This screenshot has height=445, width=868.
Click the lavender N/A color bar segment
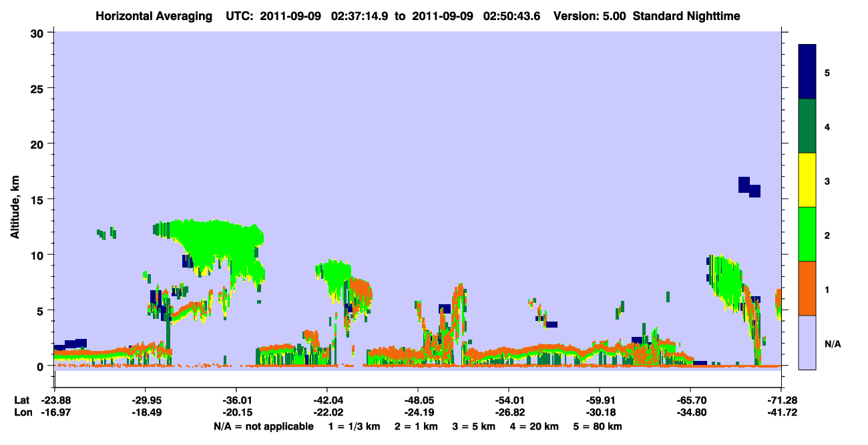pyautogui.click(x=807, y=342)
